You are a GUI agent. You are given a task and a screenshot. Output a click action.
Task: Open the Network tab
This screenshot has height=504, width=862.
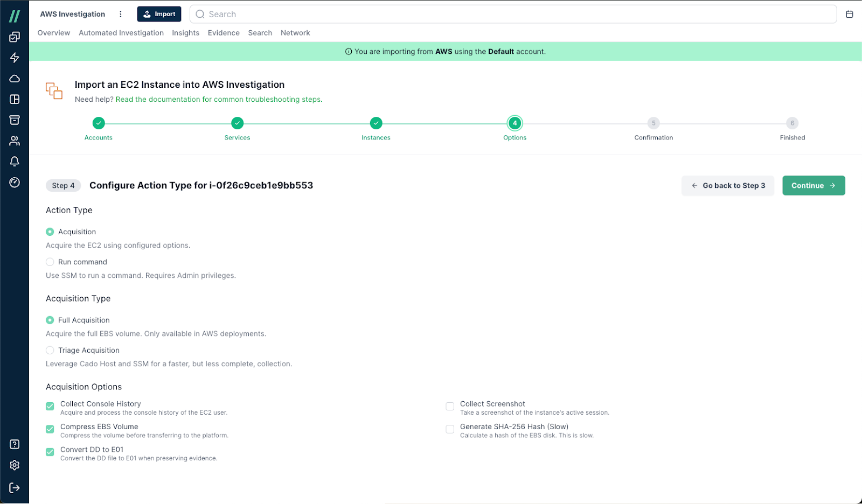(295, 33)
